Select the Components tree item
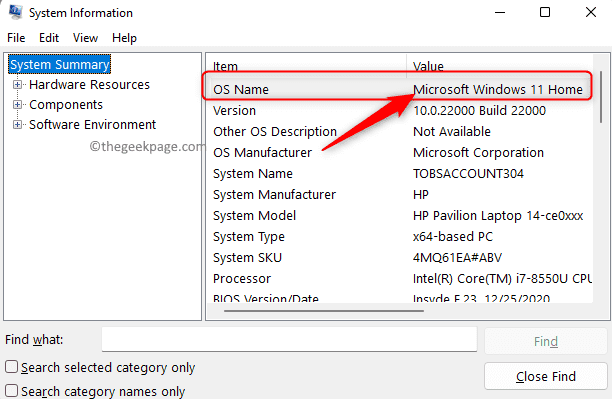This screenshot has height=399, width=612. coord(66,104)
